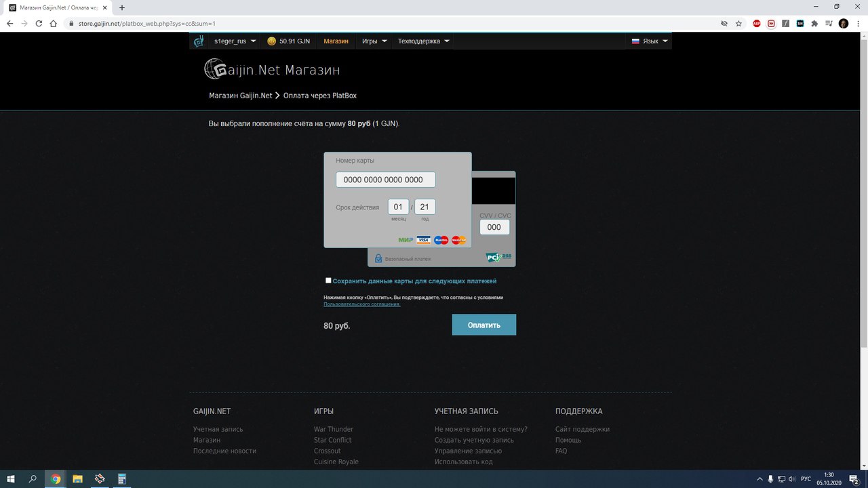Open Использовать код link
This screenshot has height=488, width=868.
tap(463, 462)
